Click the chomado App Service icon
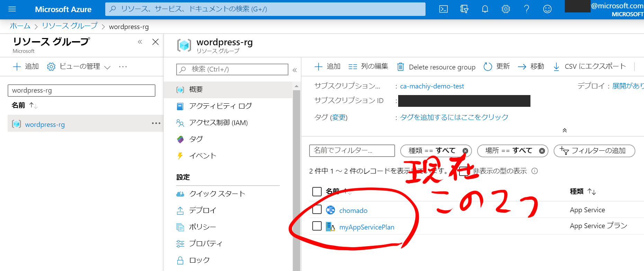The width and height of the screenshot is (644, 271). (331, 210)
